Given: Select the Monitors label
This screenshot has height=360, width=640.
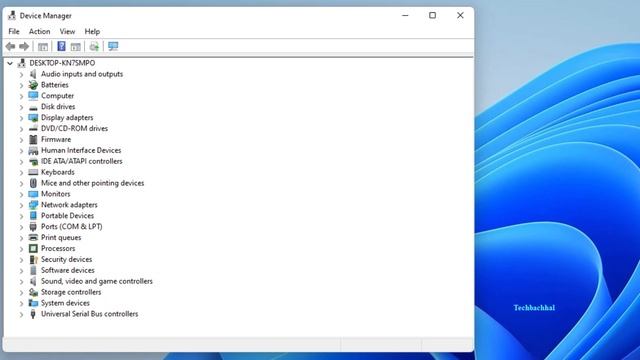Looking at the screenshot, I should click(56, 194).
